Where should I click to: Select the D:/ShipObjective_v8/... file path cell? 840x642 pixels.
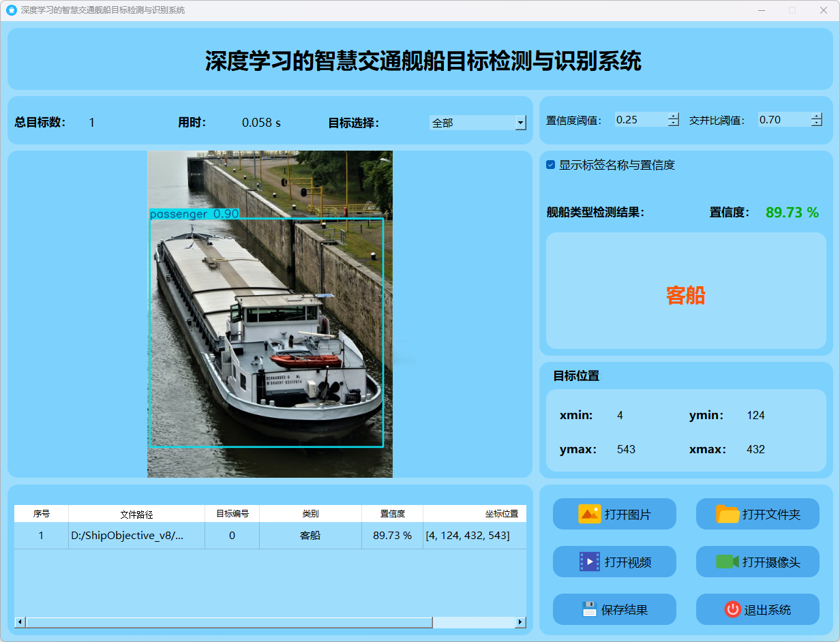[137, 536]
